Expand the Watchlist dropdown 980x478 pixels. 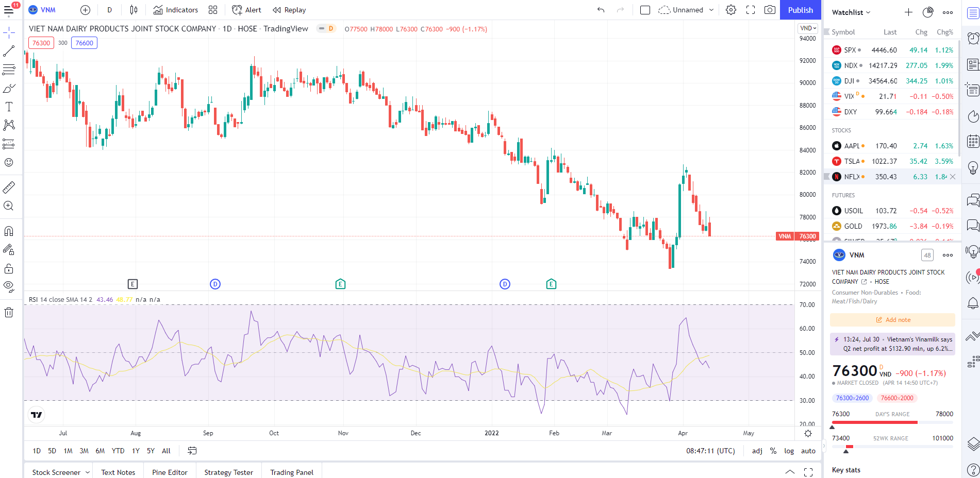tap(851, 12)
